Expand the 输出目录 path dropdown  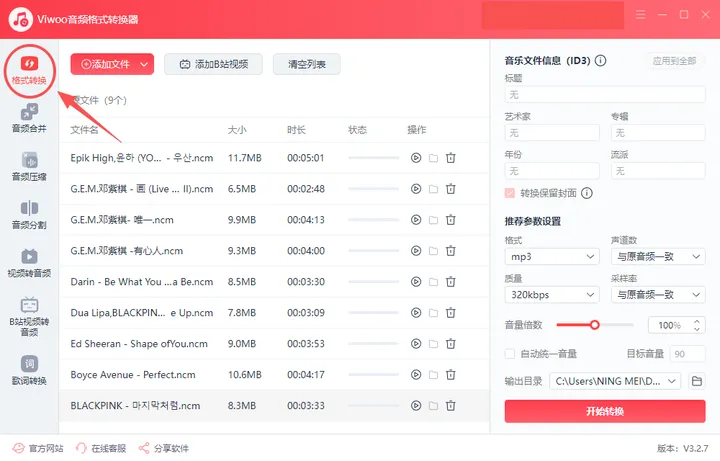pyautogui.click(x=672, y=381)
